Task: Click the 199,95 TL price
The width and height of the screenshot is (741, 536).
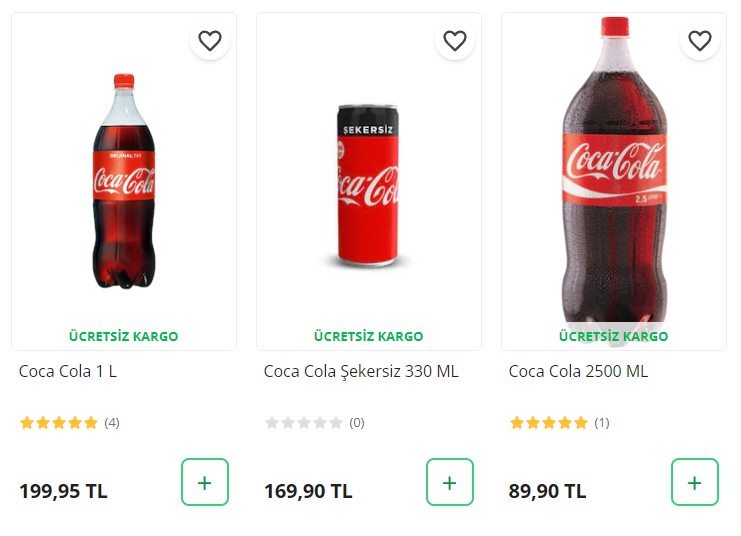Action: [x=63, y=491]
